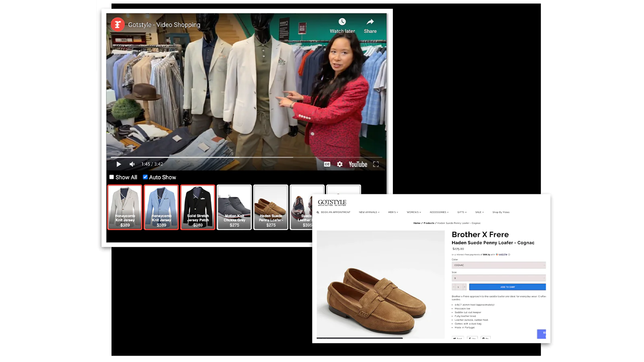Select Solid Stretch Jersey Patch blazer thumbnail
This screenshot has height=362, width=644.
pos(198,207)
